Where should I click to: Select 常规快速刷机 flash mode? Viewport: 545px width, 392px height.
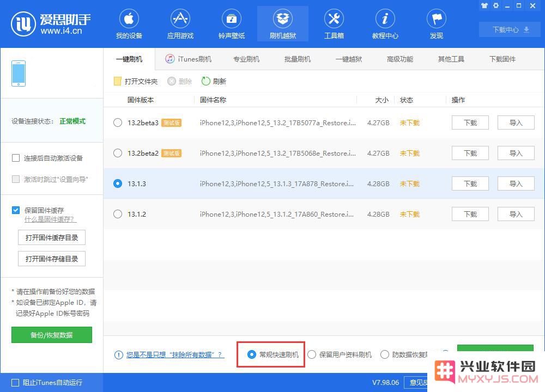point(252,354)
